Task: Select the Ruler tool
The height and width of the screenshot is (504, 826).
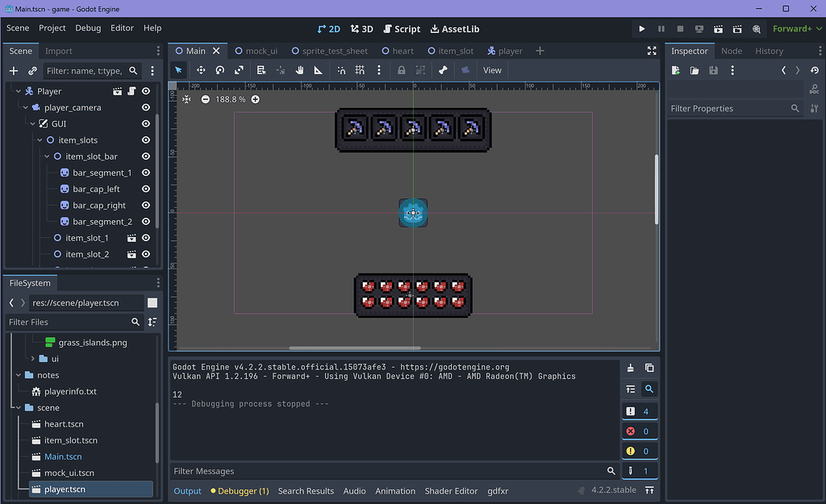Action: 318,70
